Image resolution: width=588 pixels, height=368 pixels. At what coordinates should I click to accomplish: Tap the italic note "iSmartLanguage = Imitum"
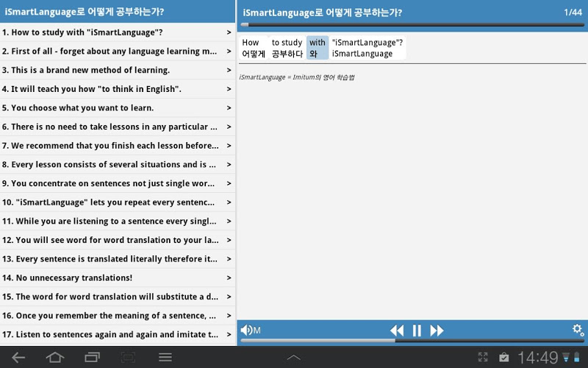tap(297, 77)
